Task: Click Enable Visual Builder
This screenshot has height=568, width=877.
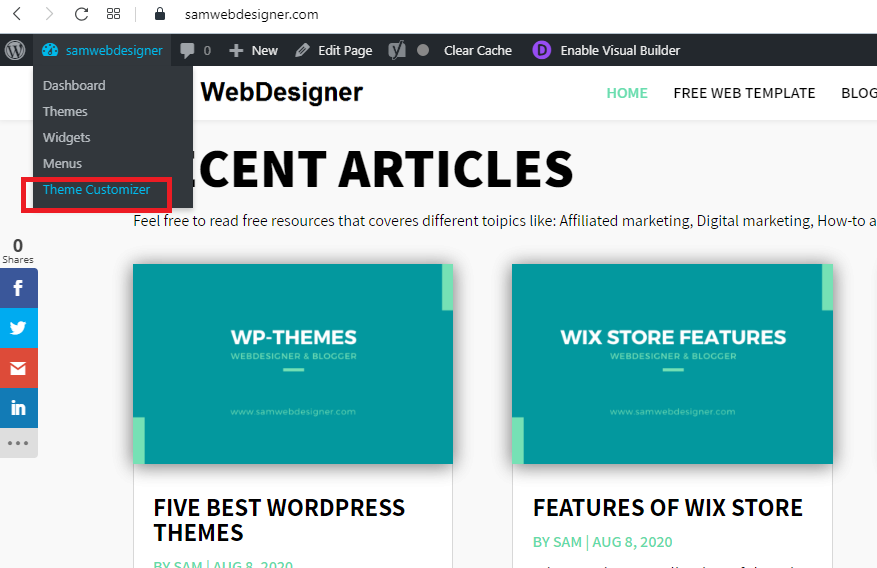Action: coord(620,50)
